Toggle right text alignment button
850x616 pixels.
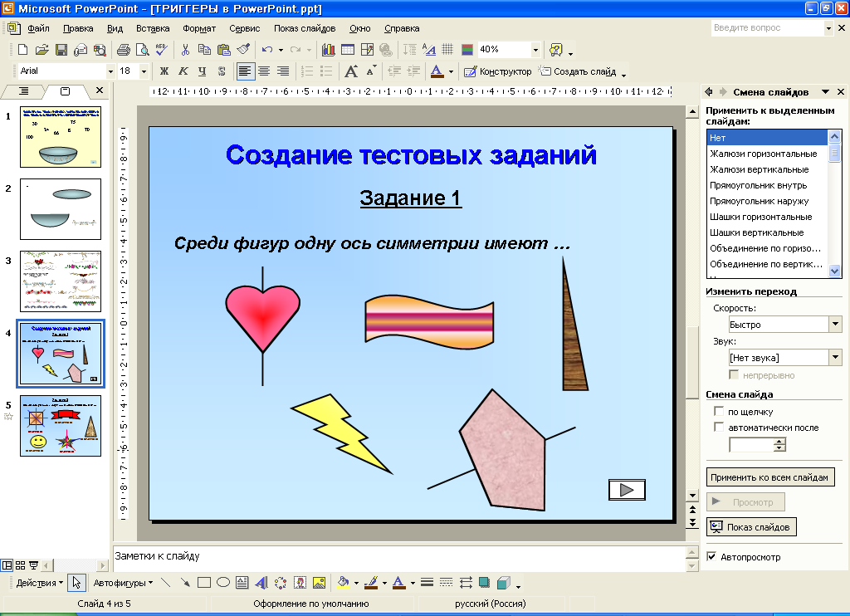coord(283,71)
